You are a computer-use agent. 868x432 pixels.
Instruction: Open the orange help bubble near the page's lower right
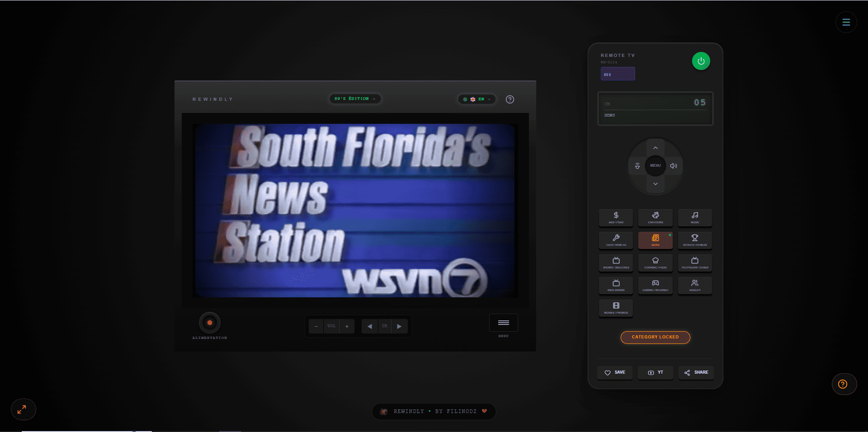point(844,384)
